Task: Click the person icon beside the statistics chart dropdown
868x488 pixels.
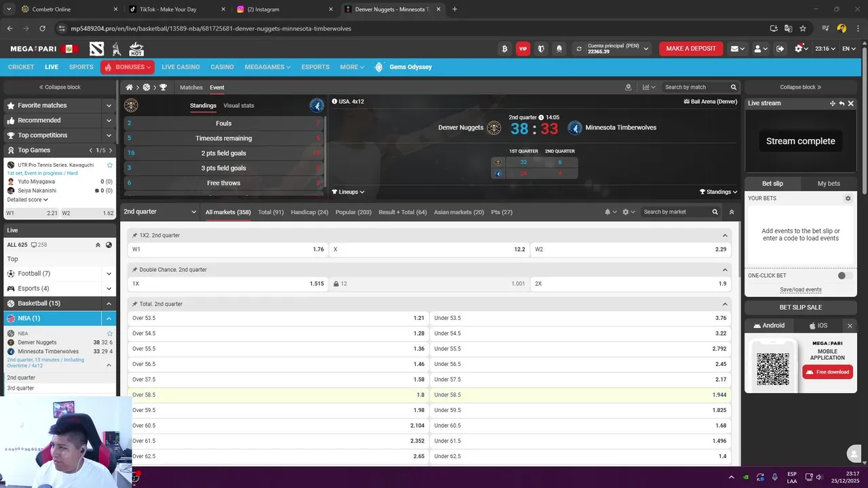Action: click(628, 87)
